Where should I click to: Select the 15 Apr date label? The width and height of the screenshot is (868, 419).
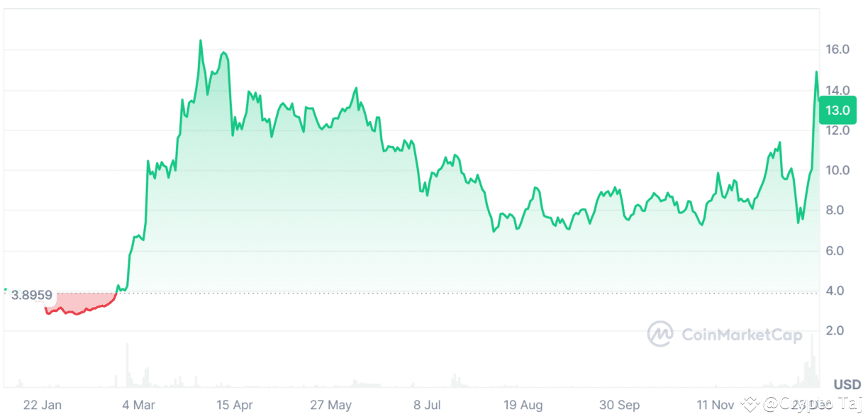pos(235,406)
